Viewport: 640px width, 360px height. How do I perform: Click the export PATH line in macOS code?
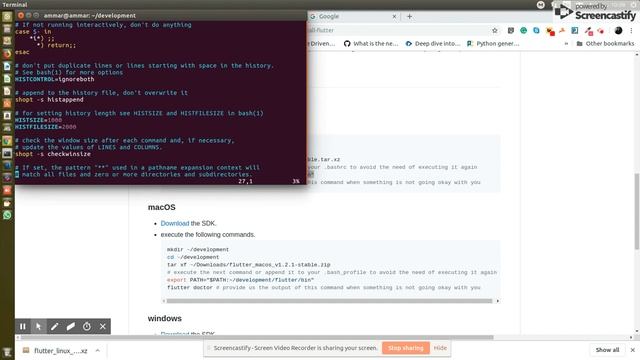tap(240, 280)
